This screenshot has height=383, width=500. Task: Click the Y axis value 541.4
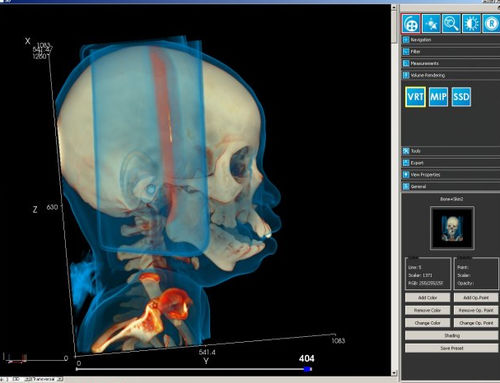(x=207, y=352)
